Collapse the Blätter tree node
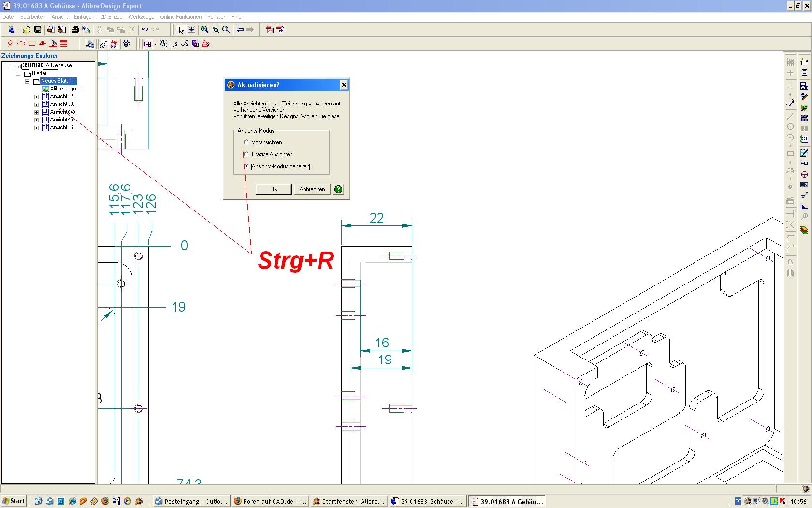The width and height of the screenshot is (812, 508). click(x=18, y=74)
